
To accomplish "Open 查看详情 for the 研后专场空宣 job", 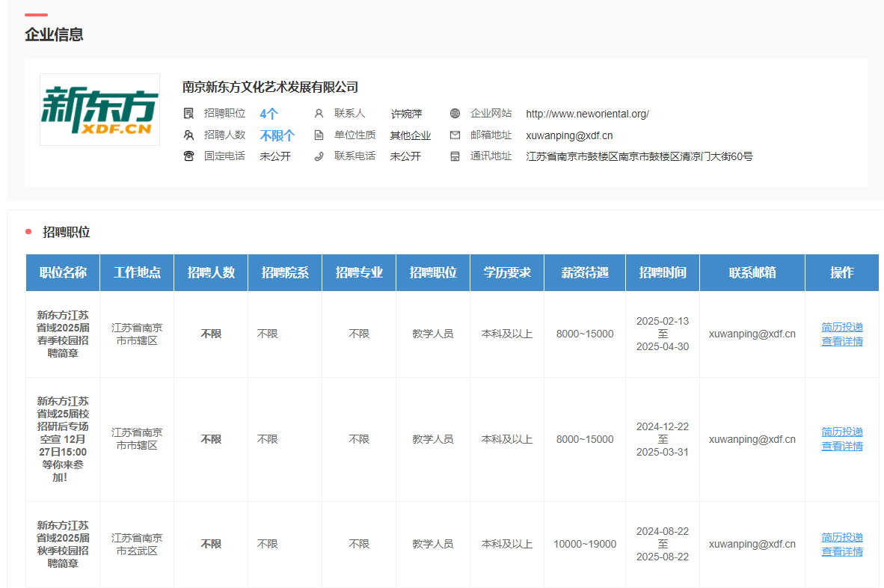I will coord(841,446).
